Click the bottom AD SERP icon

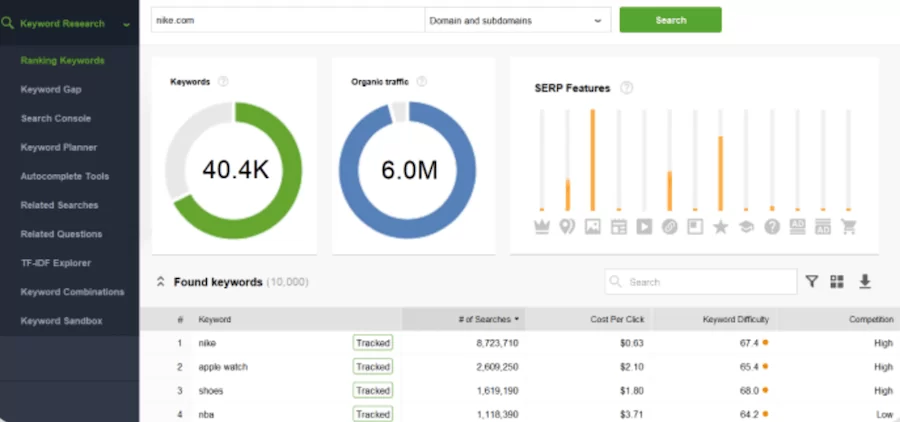823,227
